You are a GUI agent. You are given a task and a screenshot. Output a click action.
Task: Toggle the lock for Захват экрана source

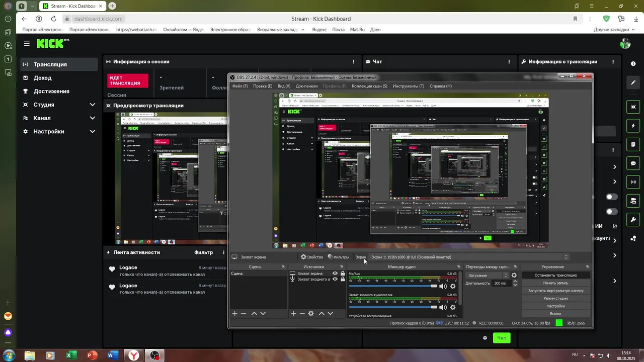pos(343,274)
